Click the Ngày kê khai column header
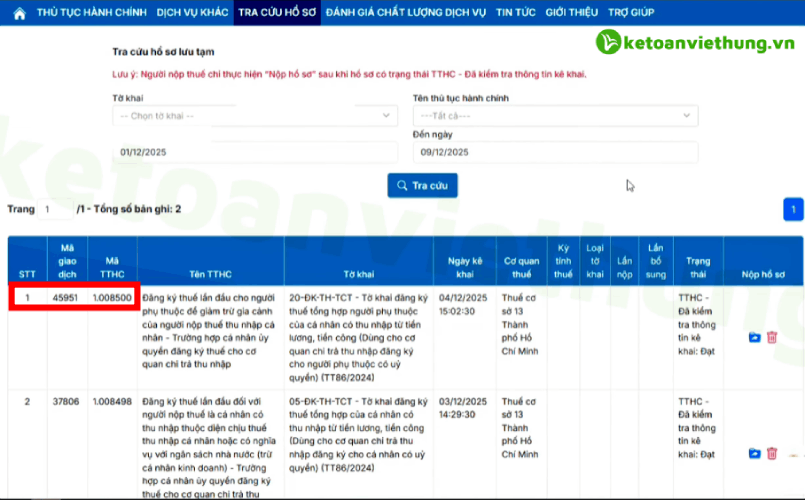Screen dimensions: 805x500 465,261
